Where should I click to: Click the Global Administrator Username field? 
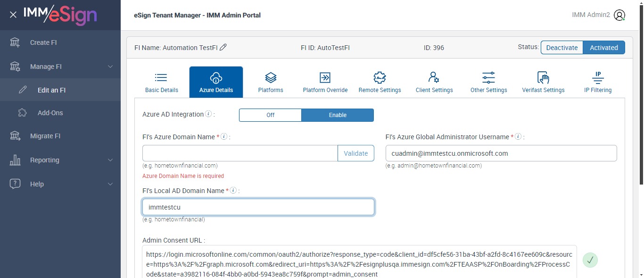point(501,153)
